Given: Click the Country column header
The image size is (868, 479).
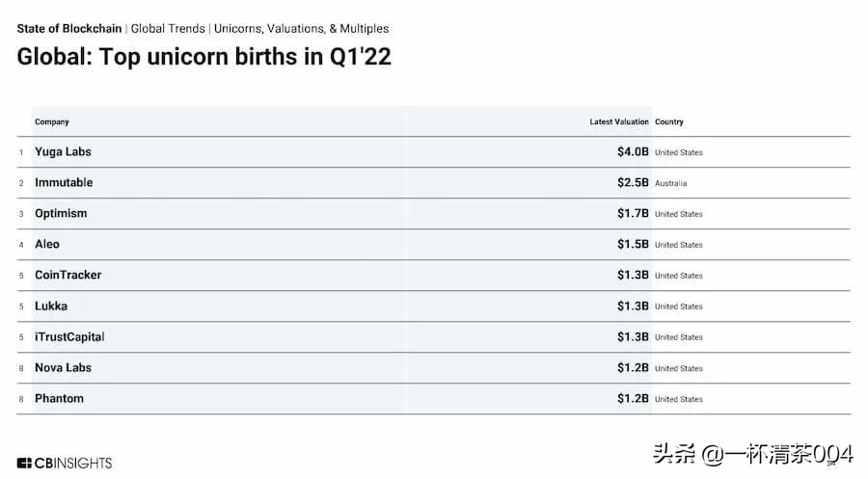Looking at the screenshot, I should coord(669,122).
